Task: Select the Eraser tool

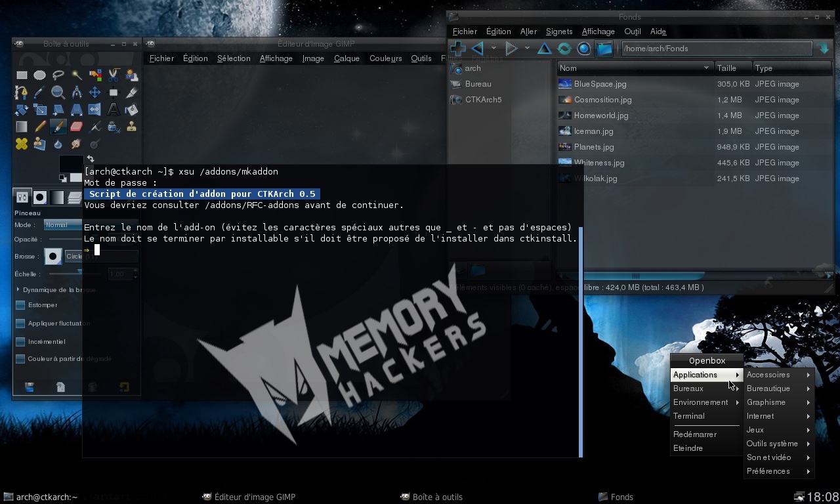Action: [77, 127]
